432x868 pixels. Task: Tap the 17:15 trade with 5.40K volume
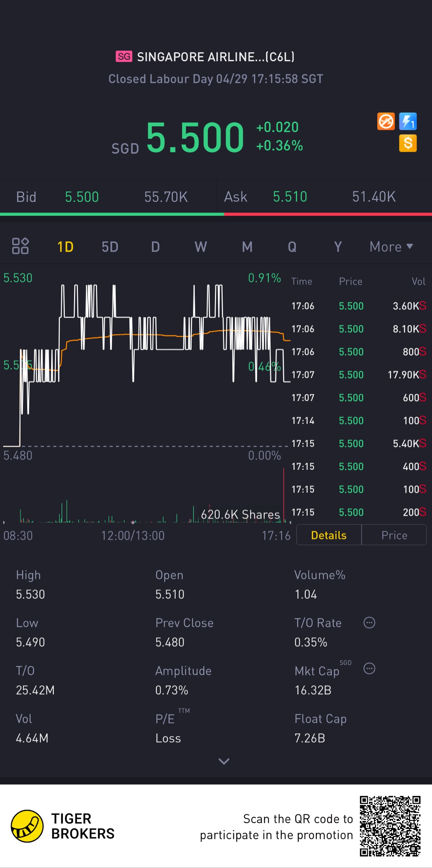click(x=359, y=444)
